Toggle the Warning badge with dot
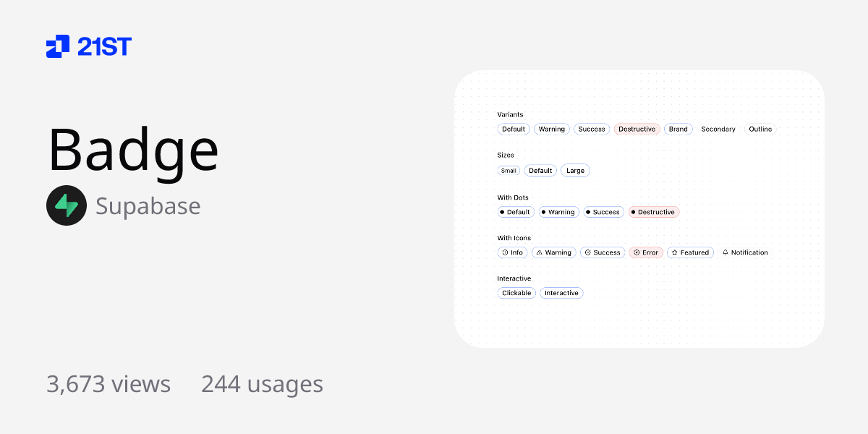The image size is (868, 434). [x=558, y=212]
